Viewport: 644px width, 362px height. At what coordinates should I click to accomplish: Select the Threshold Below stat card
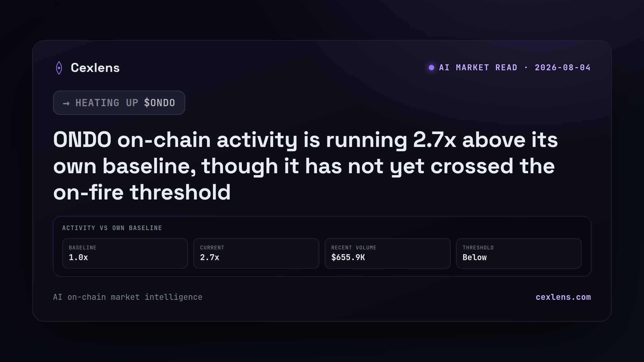519,253
